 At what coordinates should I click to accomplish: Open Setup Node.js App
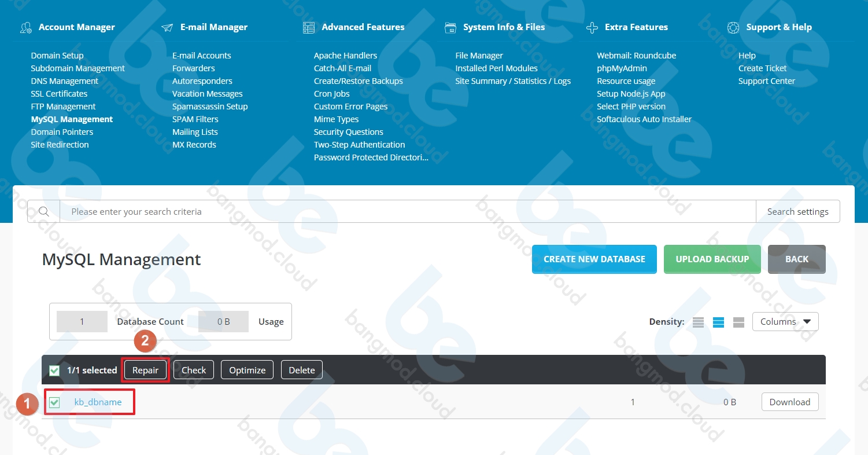pos(631,94)
